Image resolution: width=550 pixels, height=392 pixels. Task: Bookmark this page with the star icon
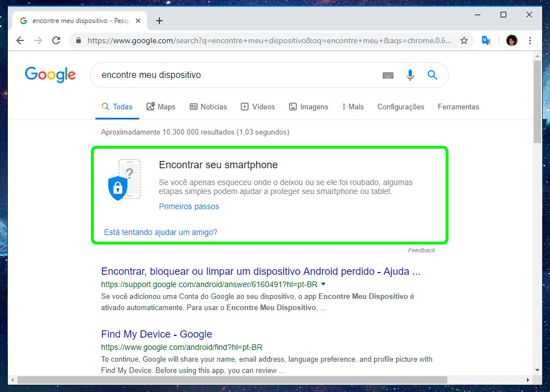(464, 41)
